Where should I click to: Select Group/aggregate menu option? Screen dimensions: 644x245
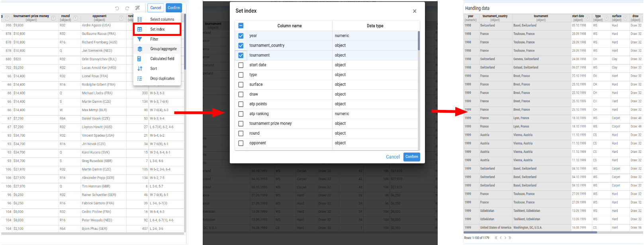[163, 49]
